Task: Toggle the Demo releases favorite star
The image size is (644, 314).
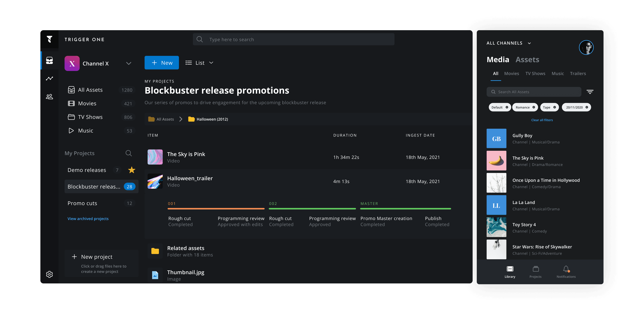Action: pyautogui.click(x=132, y=170)
